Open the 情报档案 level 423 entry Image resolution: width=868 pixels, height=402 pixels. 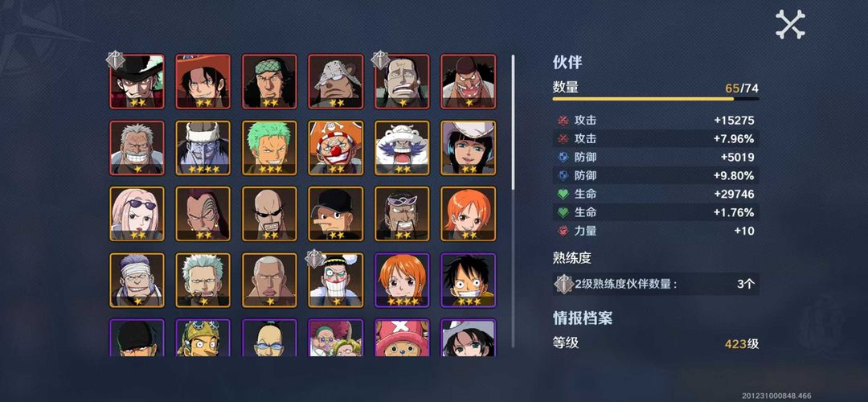(656, 343)
